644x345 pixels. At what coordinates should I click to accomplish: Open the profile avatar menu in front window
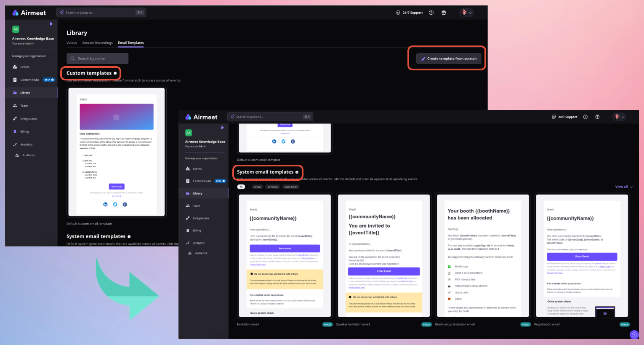pyautogui.click(x=619, y=117)
